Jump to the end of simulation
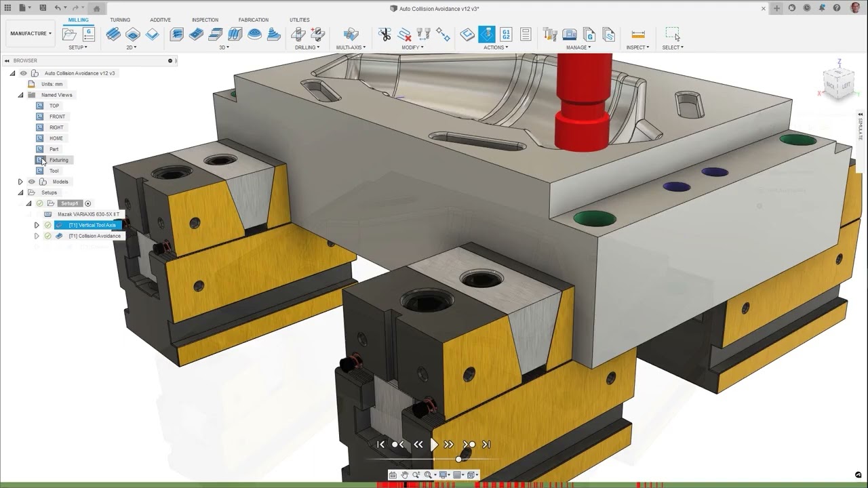This screenshot has width=868, height=488. pyautogui.click(x=486, y=445)
